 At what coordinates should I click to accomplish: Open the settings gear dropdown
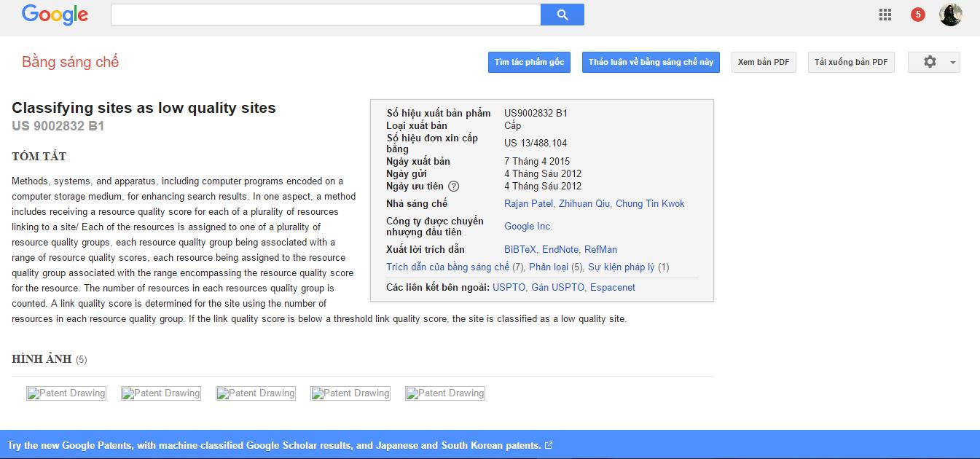click(933, 62)
